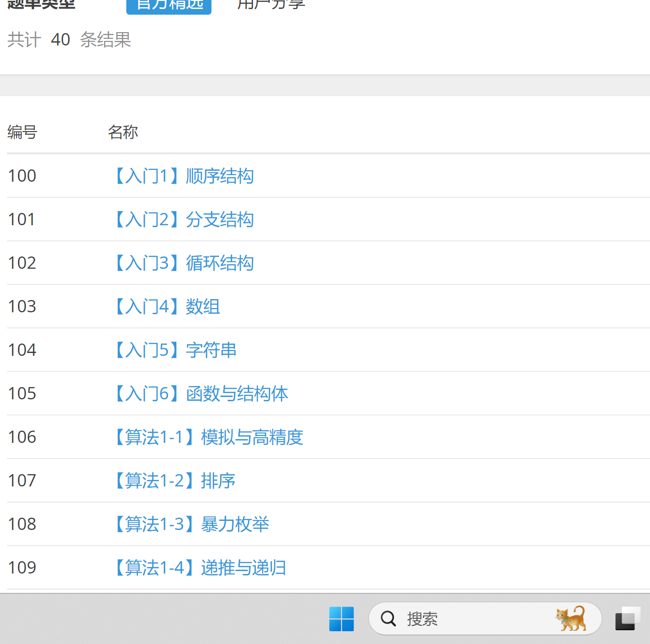Click the 编号 column header
The width and height of the screenshot is (650, 644).
tap(22, 132)
